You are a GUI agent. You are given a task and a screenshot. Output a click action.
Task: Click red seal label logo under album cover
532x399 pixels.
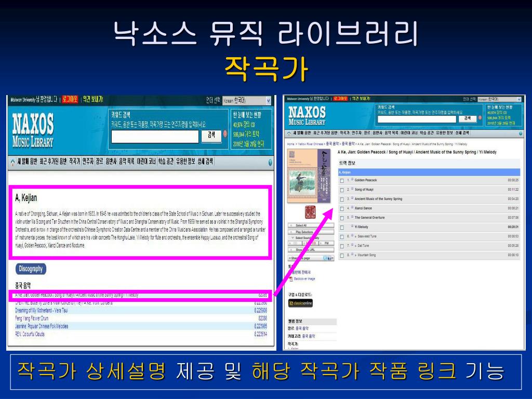click(x=310, y=212)
